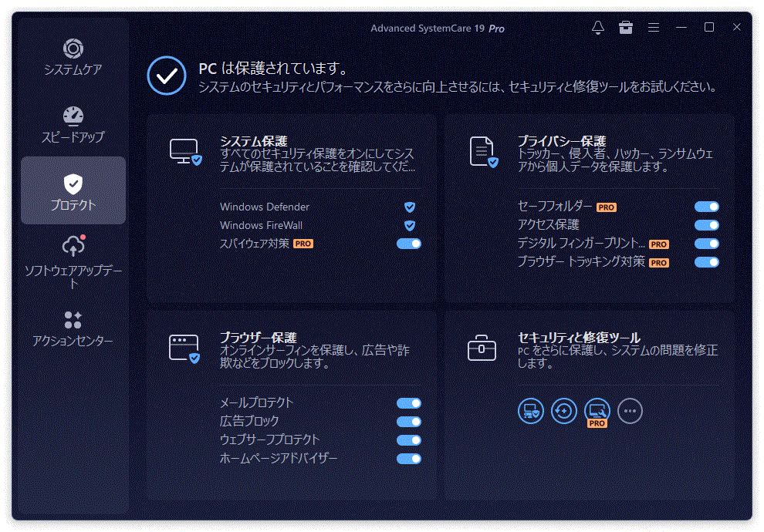The image size is (764, 532).
Task: Launch the PRO system repair tool icon
Action: tap(597, 411)
